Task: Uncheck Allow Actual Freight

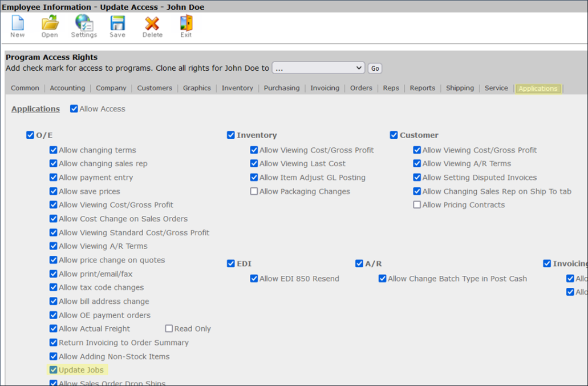Action: (53, 328)
